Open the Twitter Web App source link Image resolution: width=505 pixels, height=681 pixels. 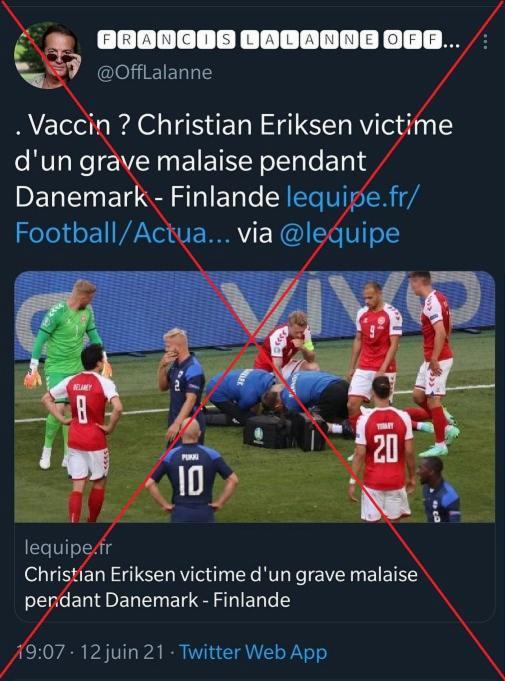coord(253,652)
